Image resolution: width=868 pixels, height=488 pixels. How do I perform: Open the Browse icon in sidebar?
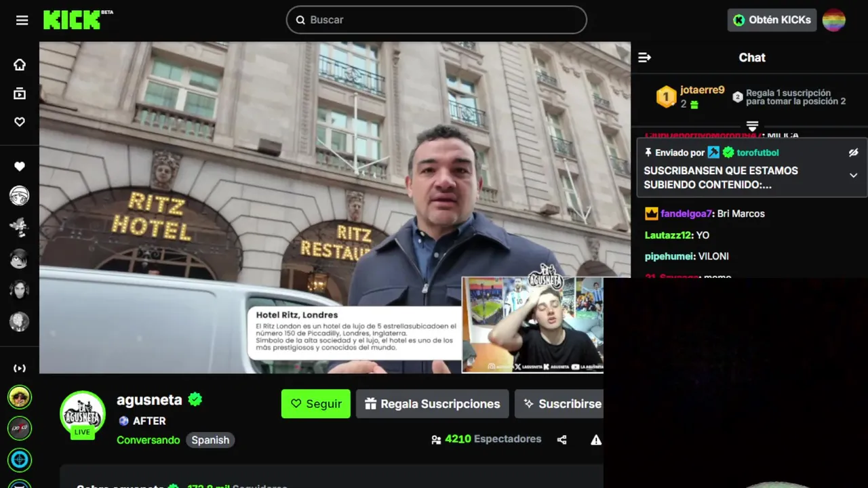coord(20,94)
